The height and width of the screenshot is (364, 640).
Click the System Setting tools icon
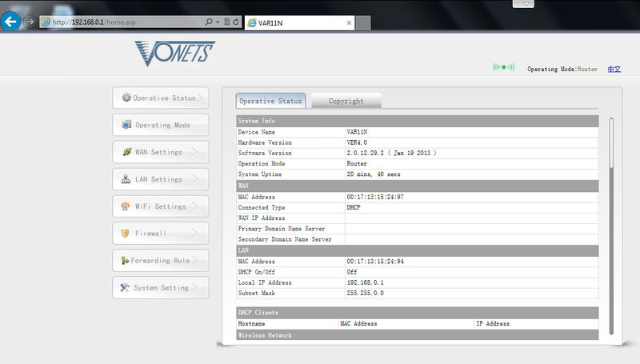click(125, 287)
